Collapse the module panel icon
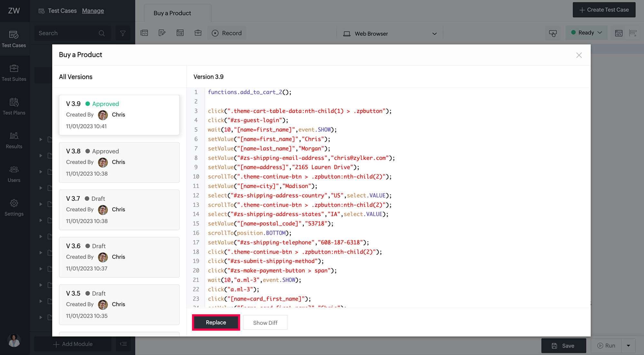This screenshot has width=644, height=355. [x=123, y=344]
